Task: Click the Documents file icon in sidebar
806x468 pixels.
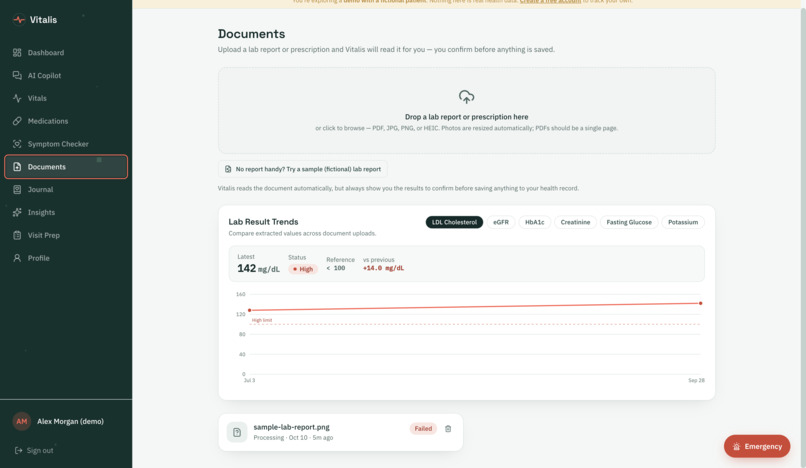Action: coord(17,167)
